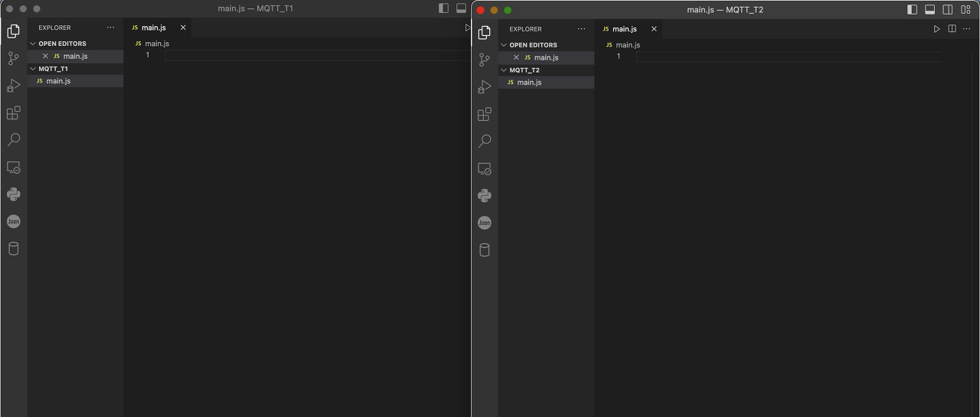The height and width of the screenshot is (417, 980).
Task: Toggle primary side bar in MQTT_T1 title bar
Action: [x=443, y=8]
